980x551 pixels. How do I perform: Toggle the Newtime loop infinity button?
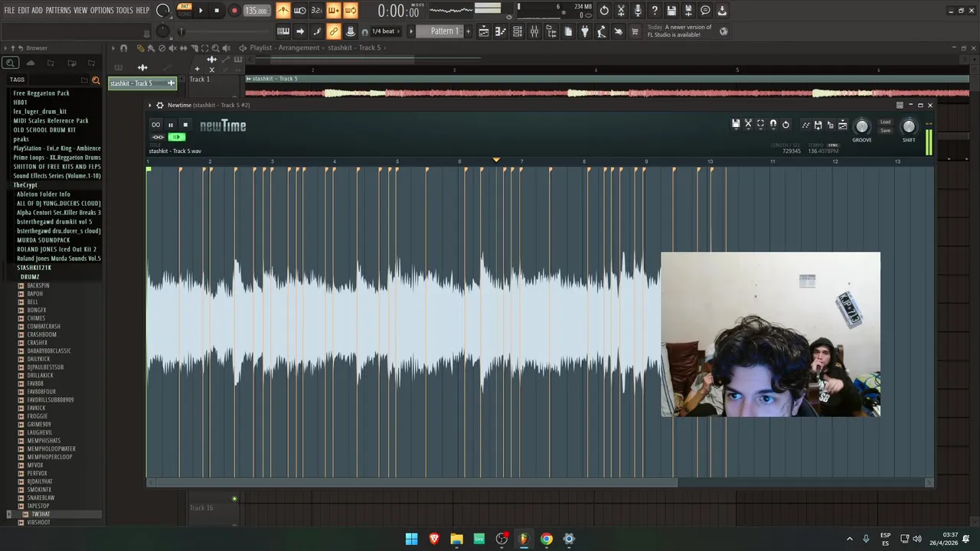coord(156,126)
